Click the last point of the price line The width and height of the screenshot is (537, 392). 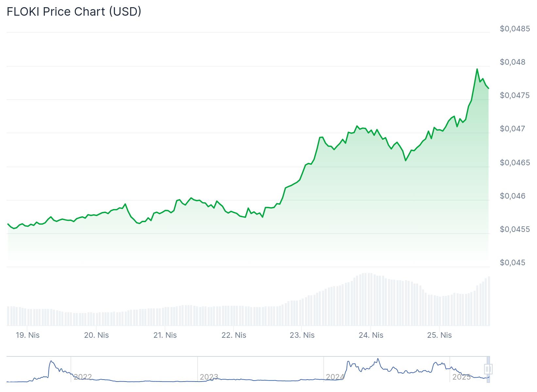[489, 88]
